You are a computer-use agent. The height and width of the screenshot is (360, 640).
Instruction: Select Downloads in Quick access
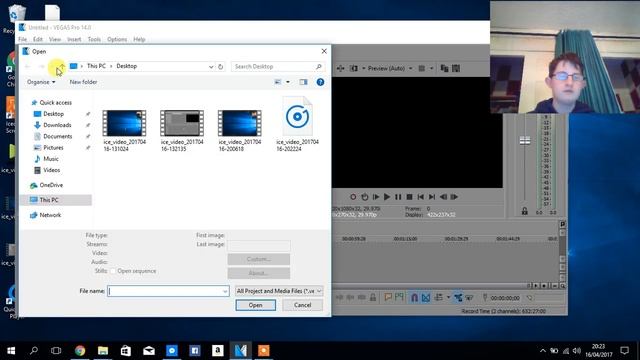[57, 125]
